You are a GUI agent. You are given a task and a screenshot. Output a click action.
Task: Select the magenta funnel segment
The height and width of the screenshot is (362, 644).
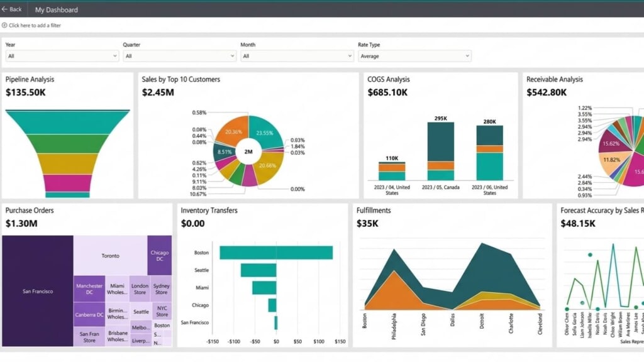click(x=68, y=184)
